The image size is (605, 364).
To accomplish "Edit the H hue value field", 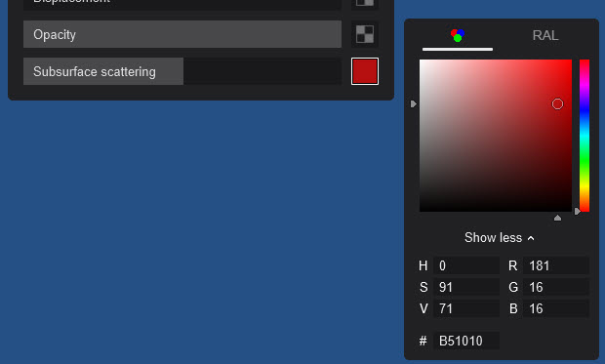I will (x=466, y=265).
